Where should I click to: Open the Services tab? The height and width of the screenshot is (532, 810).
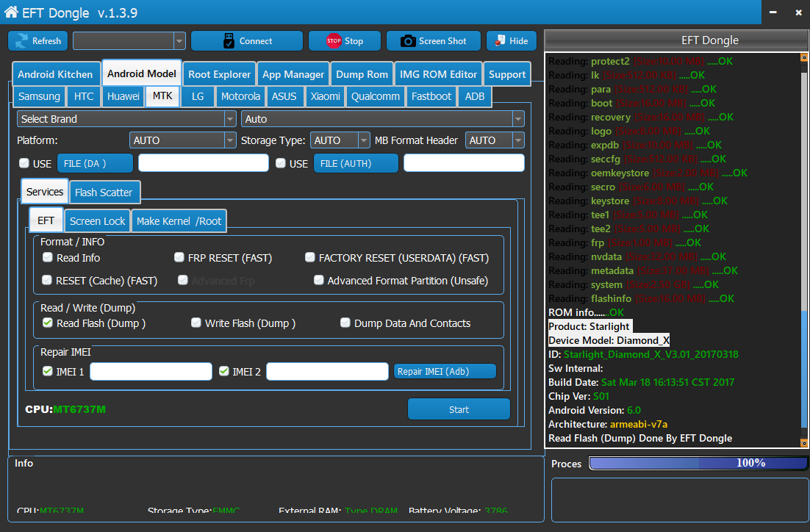(45, 192)
